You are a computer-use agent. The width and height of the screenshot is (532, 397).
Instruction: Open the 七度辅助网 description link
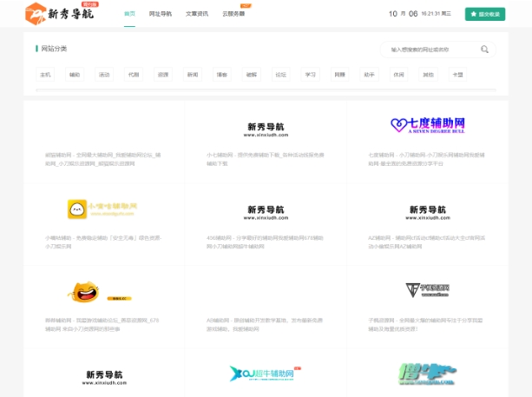[x=426, y=159]
